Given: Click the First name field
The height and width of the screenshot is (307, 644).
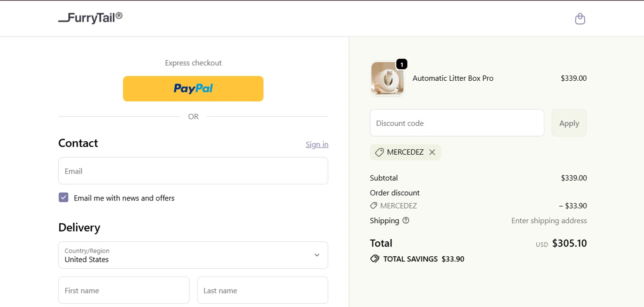Looking at the screenshot, I should (124, 290).
